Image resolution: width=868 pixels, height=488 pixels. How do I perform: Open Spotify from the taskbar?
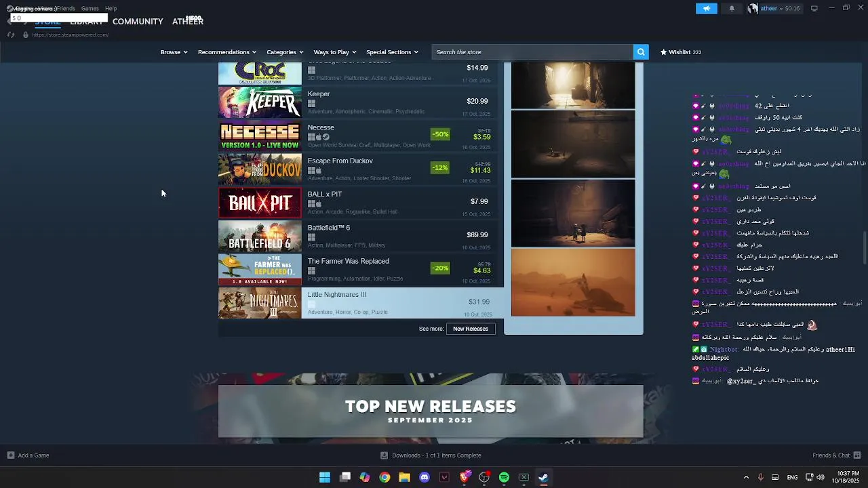click(504, 477)
